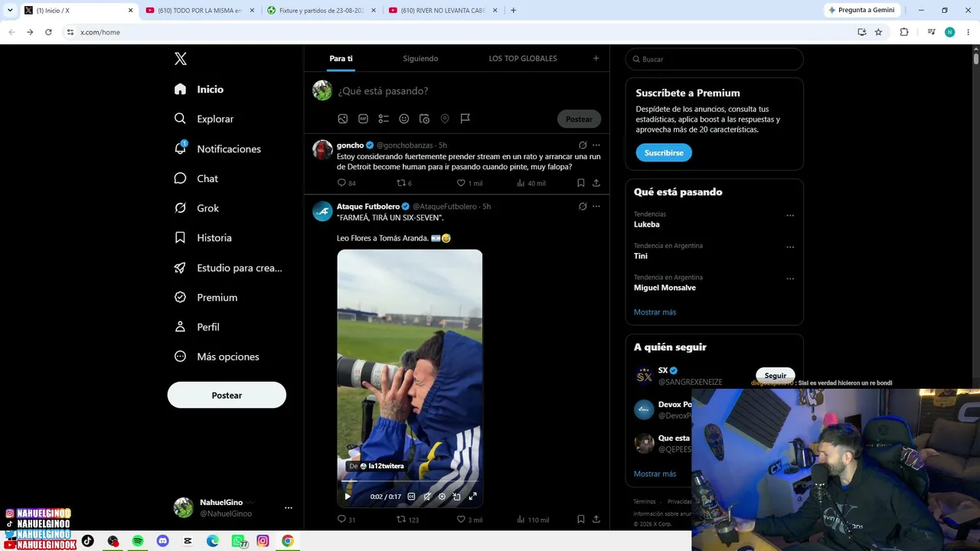
Task: Open video in picture-in-picture
Action: (x=457, y=497)
